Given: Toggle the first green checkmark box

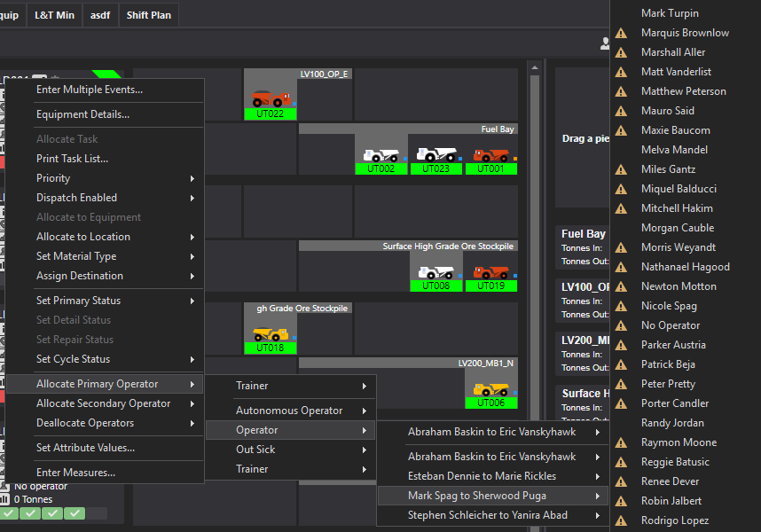Looking at the screenshot, I should pos(9,513).
